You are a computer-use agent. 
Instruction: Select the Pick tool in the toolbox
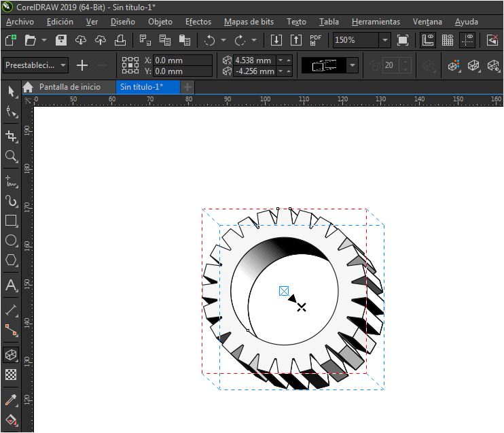tap(12, 92)
